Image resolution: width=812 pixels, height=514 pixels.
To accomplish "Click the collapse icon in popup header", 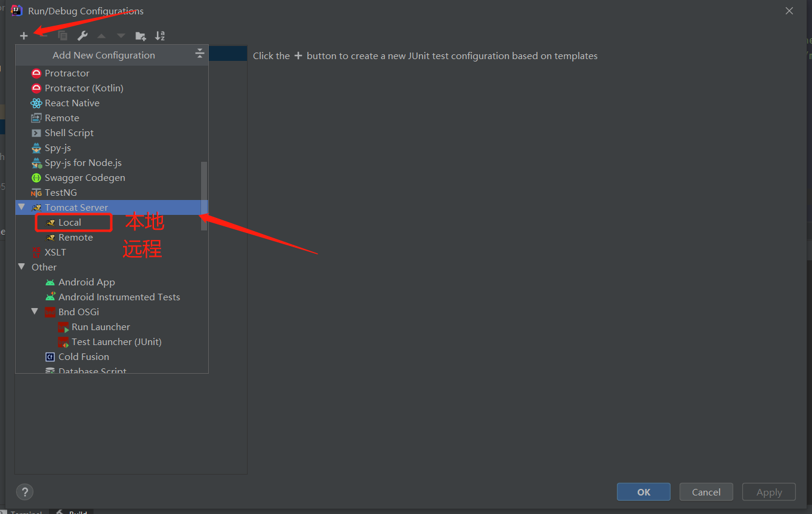I will pos(200,54).
